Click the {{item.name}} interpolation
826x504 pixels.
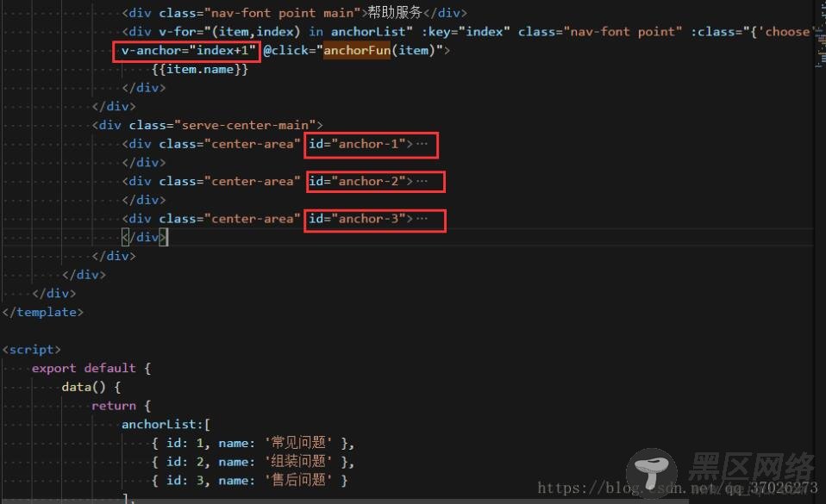[200, 70]
